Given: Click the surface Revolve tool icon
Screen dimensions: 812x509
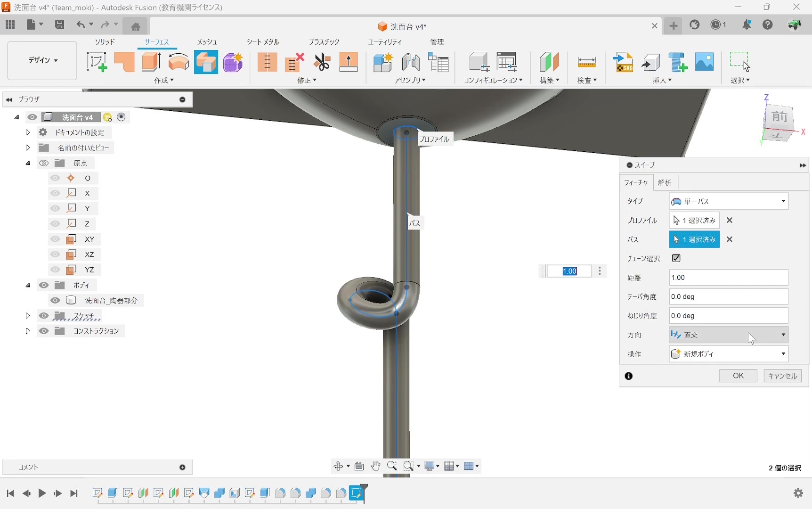Looking at the screenshot, I should (x=179, y=62).
